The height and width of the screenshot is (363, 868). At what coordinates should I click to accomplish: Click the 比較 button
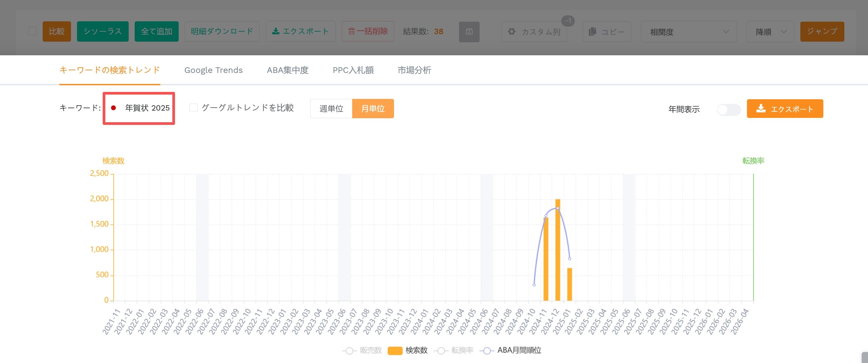(x=57, y=31)
